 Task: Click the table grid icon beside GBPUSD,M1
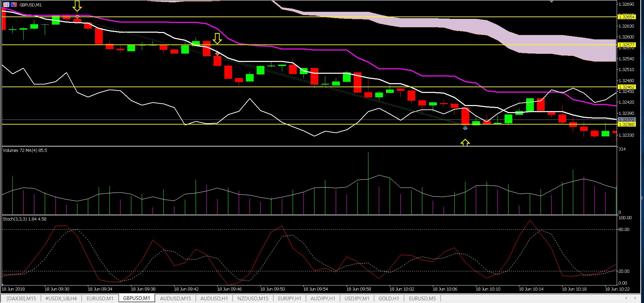(6, 5)
